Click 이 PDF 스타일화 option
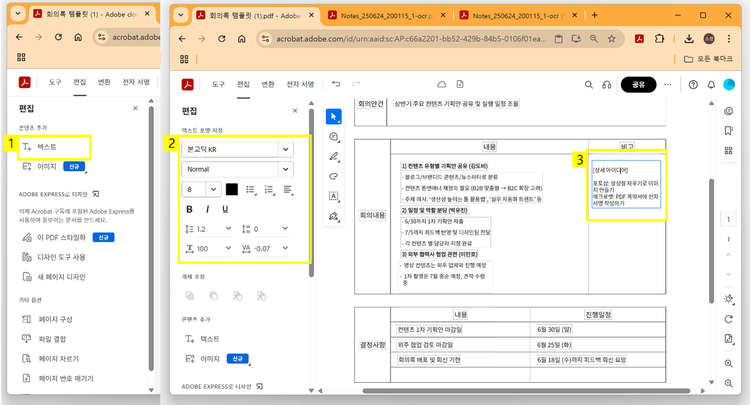Viewport: 750px width, 405px height. (61, 238)
